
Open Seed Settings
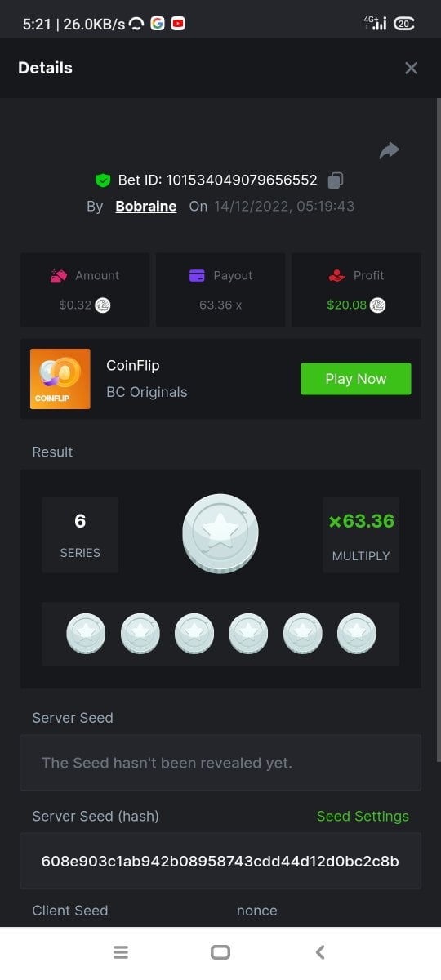[x=363, y=817]
